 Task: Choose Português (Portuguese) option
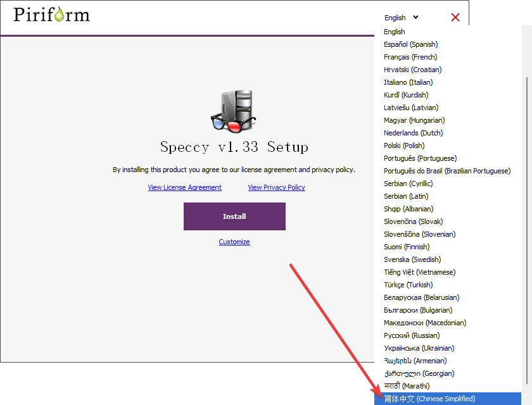[448, 158]
